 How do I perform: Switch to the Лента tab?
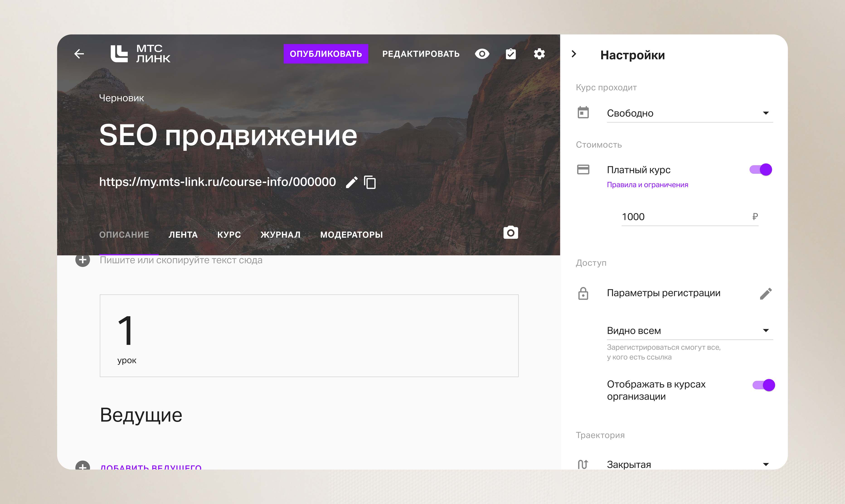click(x=183, y=235)
